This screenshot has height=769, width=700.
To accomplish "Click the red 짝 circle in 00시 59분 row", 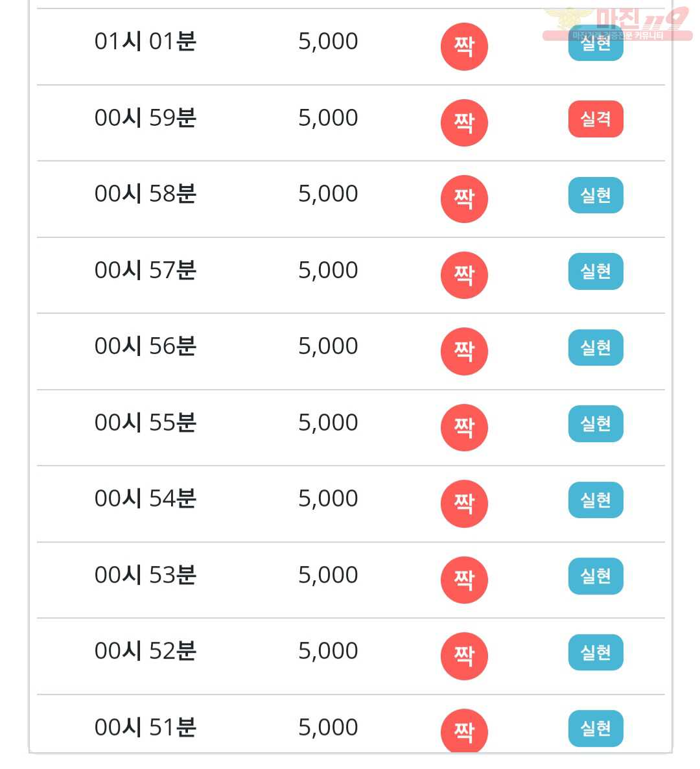I will click(463, 123).
